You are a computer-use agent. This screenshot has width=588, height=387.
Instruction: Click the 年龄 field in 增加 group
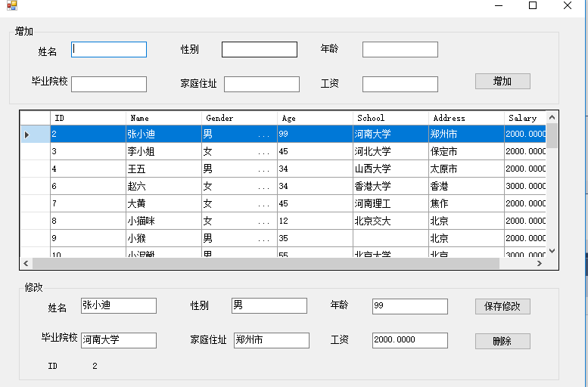400,49
